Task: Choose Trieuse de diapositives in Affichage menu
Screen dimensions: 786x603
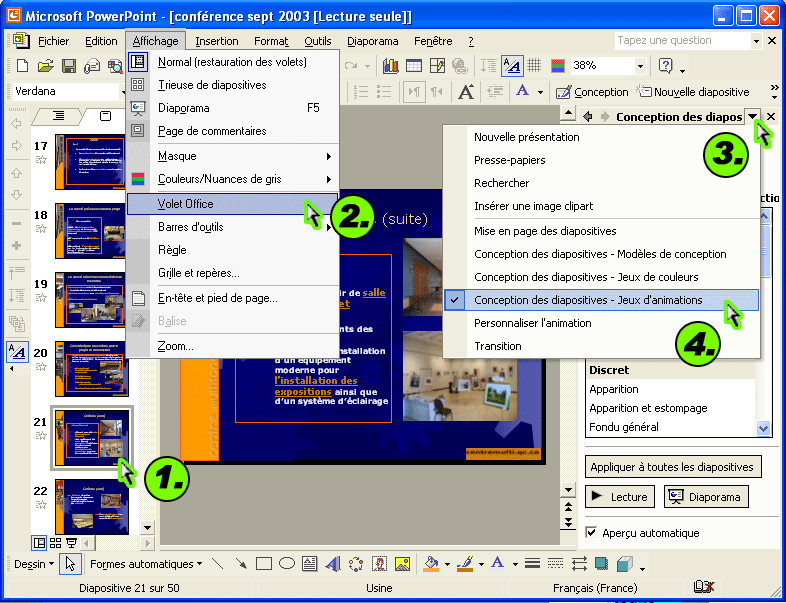Action: pyautogui.click(x=233, y=85)
